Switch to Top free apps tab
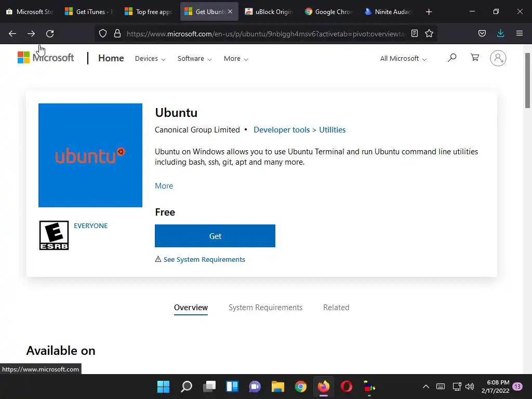The width and height of the screenshot is (532, 399). [149, 12]
